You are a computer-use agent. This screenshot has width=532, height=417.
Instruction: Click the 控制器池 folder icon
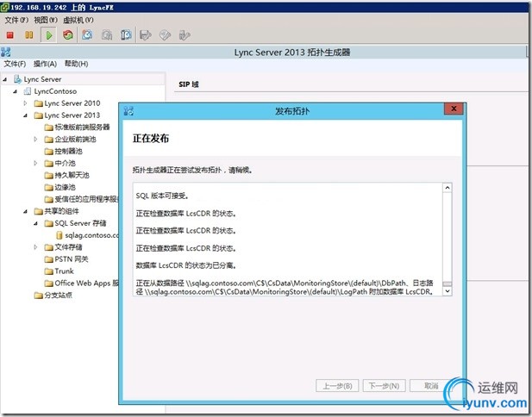49,151
